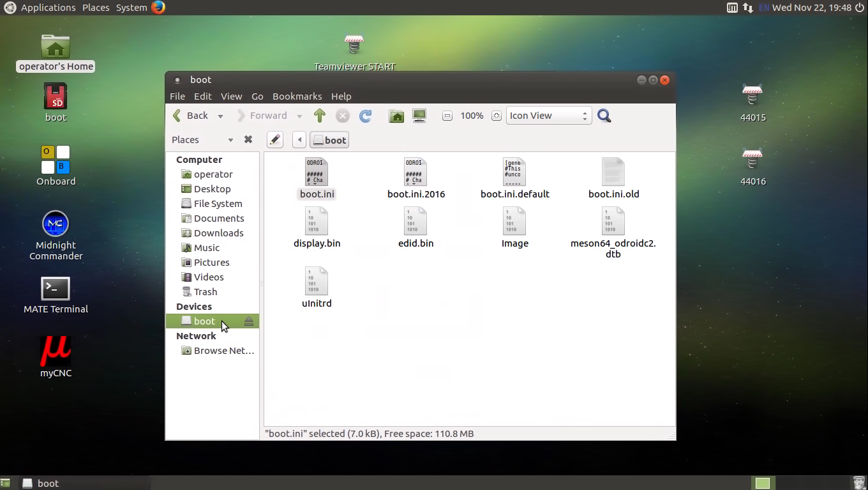The width and height of the screenshot is (868, 490).
Task: Click the boot path bar button
Action: coord(329,140)
